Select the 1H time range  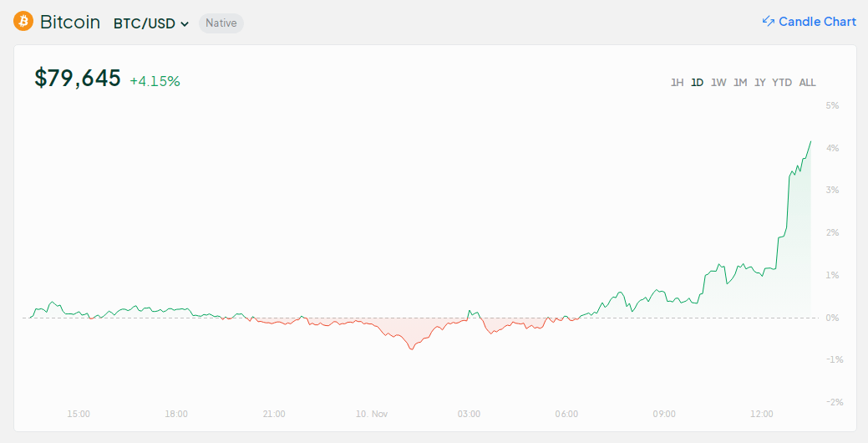(677, 83)
